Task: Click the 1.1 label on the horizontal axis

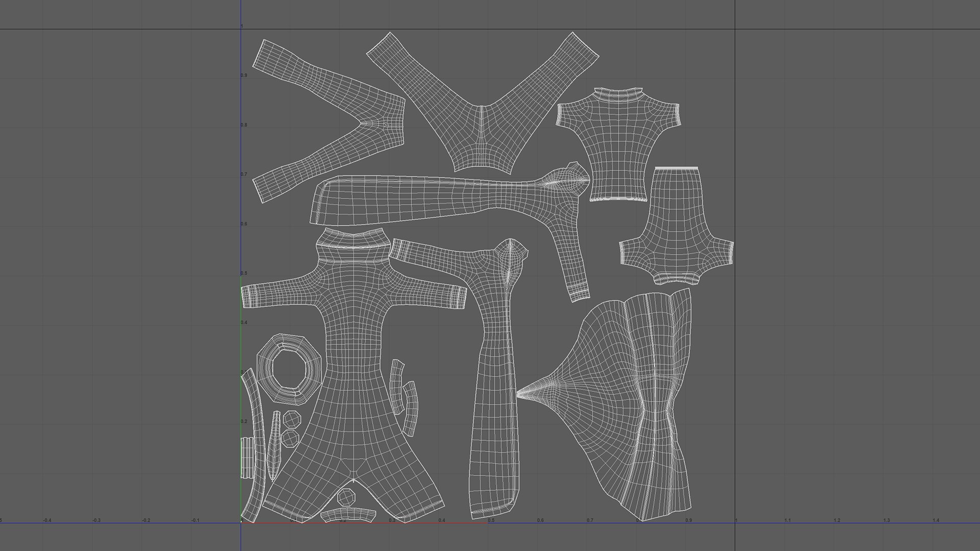Action: 788,520
